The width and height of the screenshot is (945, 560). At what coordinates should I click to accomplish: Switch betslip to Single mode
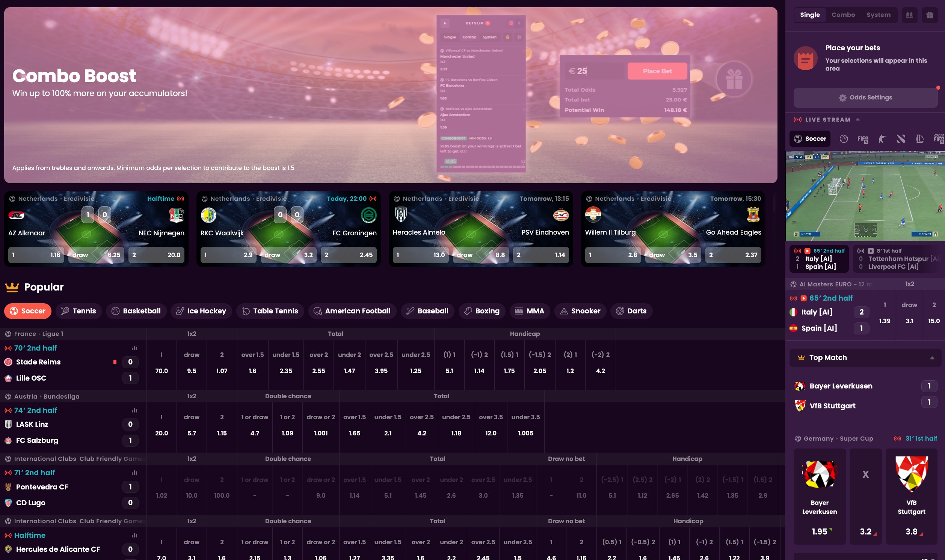point(809,15)
